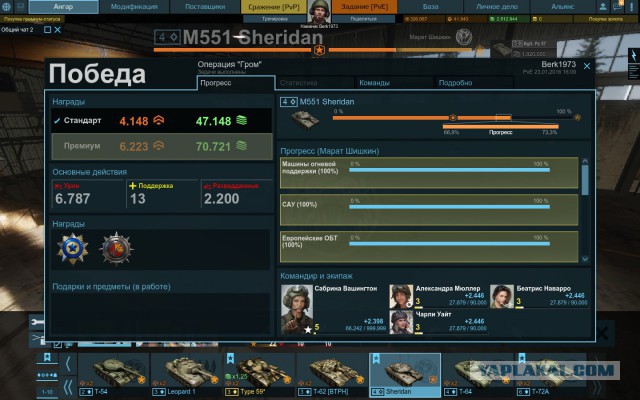Open the Альянс menu tab
This screenshot has height=400, width=640.
pos(563,7)
